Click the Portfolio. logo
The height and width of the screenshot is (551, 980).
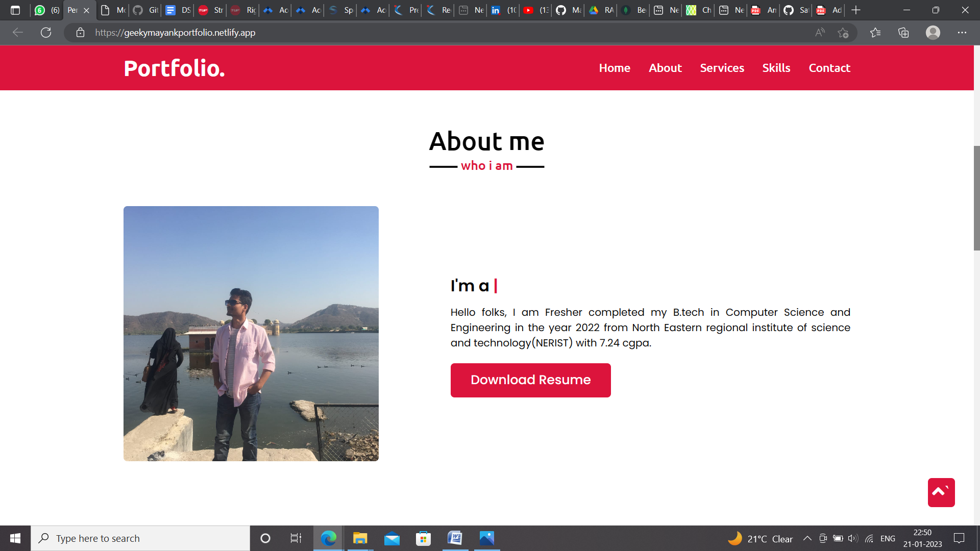click(x=174, y=68)
